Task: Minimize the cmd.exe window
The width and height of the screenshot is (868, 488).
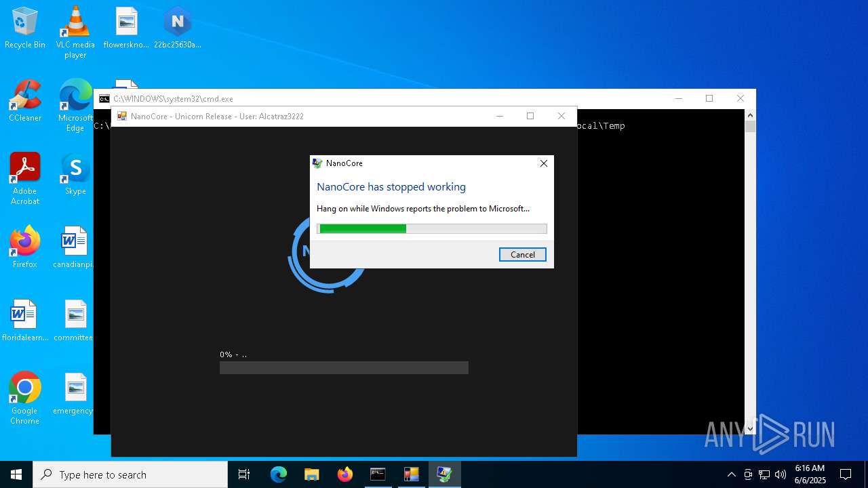Action: (678, 99)
